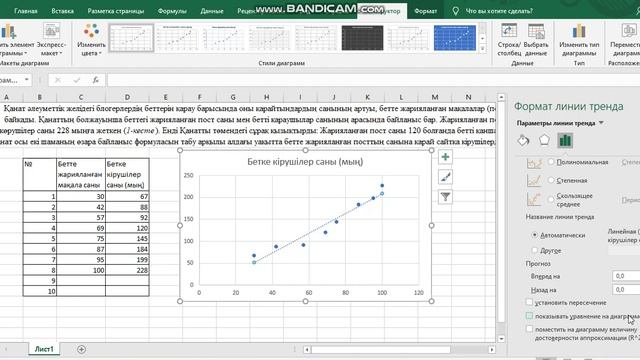The width and height of the screenshot is (640, 360).
Task: Click formula bar confirm checkmark
Action: coord(76,80)
